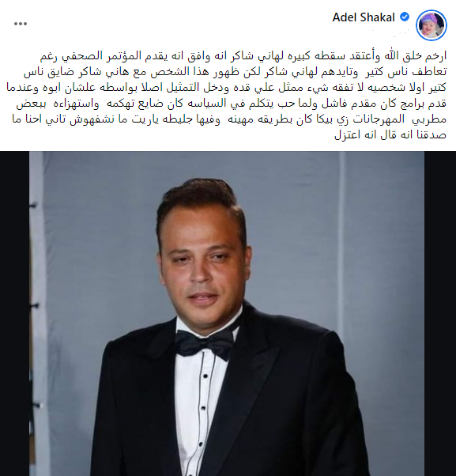Click the left black letterbox bar of image
Viewport: 456px width, 476px height.
click(14, 313)
